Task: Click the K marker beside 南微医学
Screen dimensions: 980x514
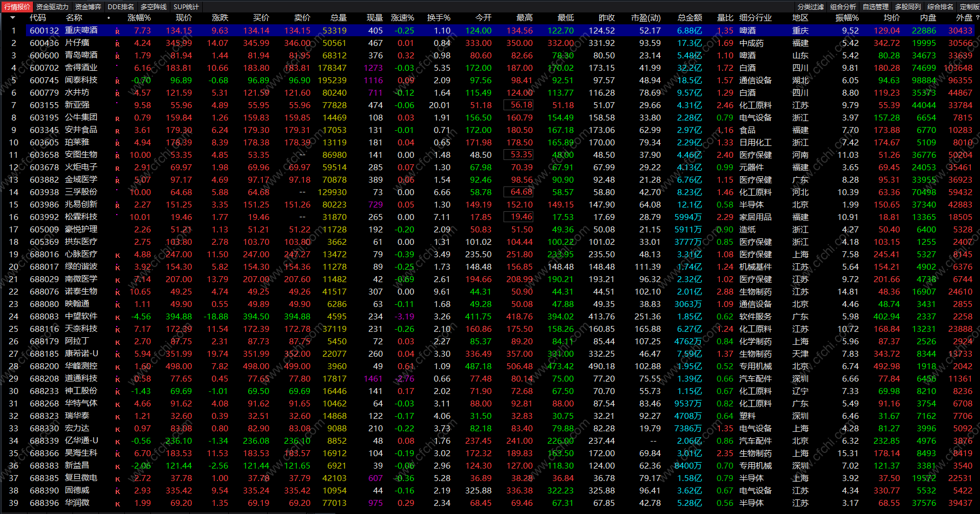Action: tap(117, 280)
